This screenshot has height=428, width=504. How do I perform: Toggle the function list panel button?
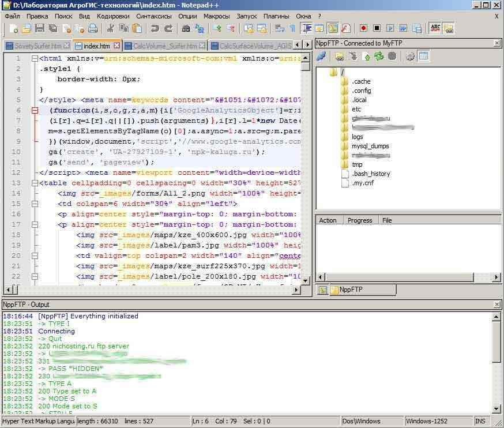point(346,29)
